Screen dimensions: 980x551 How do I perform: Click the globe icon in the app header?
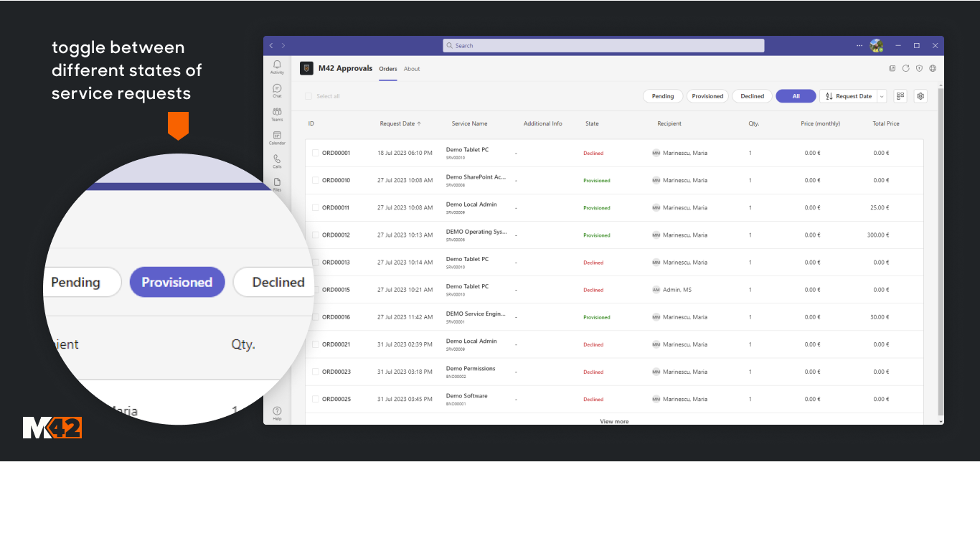933,69
